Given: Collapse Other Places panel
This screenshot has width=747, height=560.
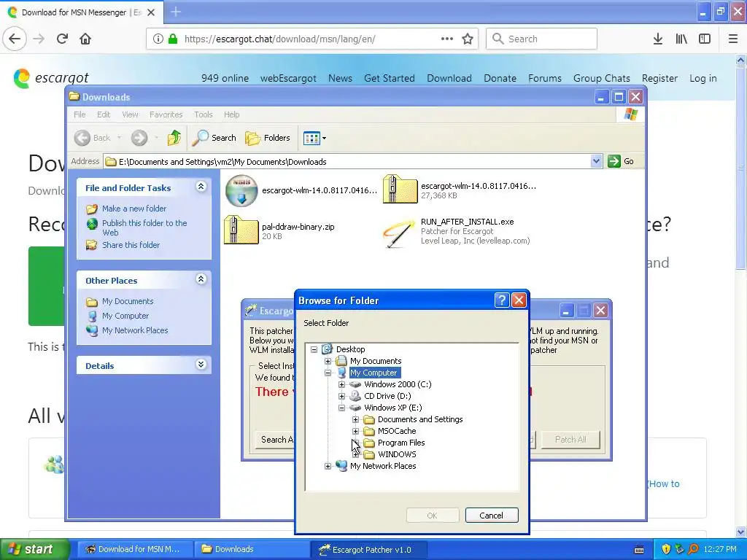Looking at the screenshot, I should pos(201,279).
